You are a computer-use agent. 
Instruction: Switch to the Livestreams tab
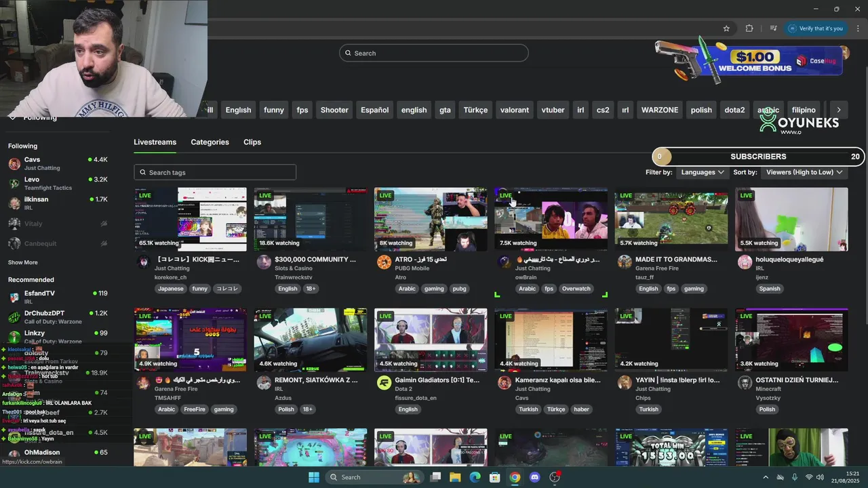(x=155, y=142)
